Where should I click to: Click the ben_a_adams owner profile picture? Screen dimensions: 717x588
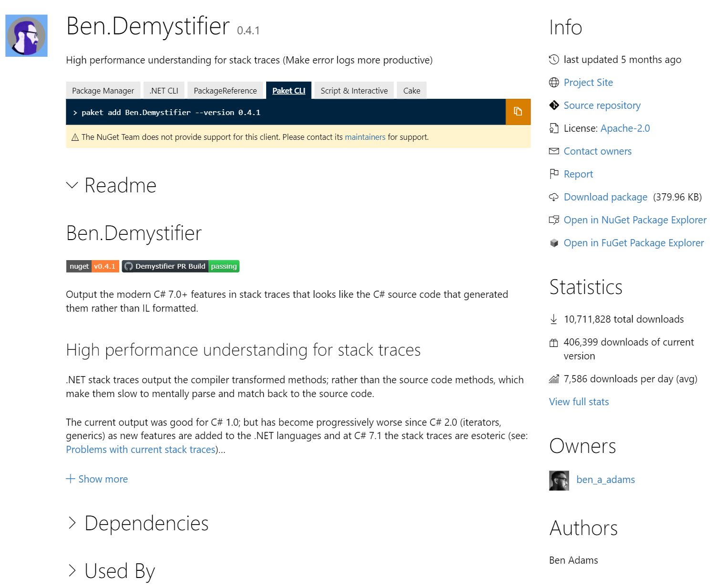[x=559, y=480]
